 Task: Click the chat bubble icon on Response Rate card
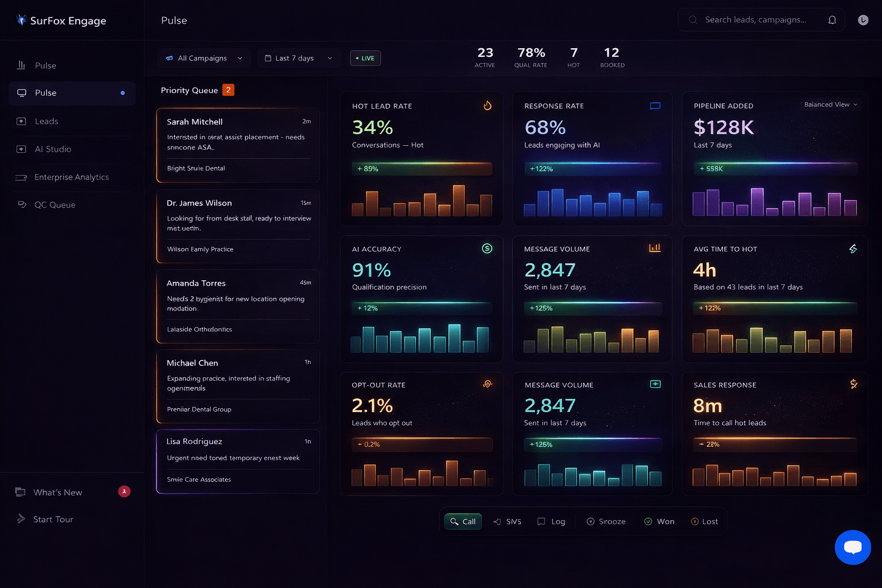point(655,106)
